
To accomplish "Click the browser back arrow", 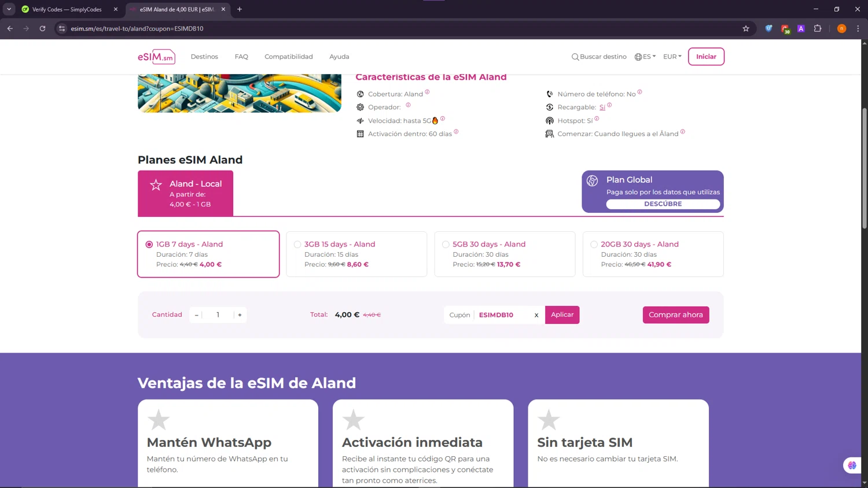I will [10, 28].
